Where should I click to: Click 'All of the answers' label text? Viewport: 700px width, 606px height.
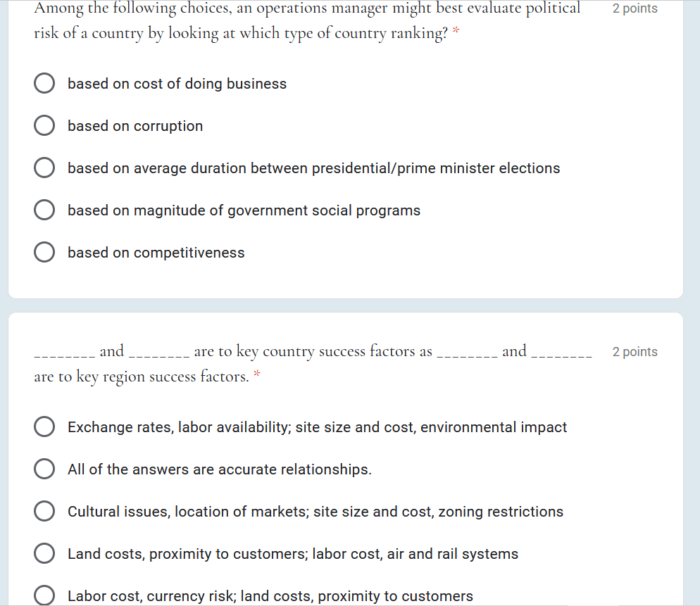pyautogui.click(x=220, y=469)
